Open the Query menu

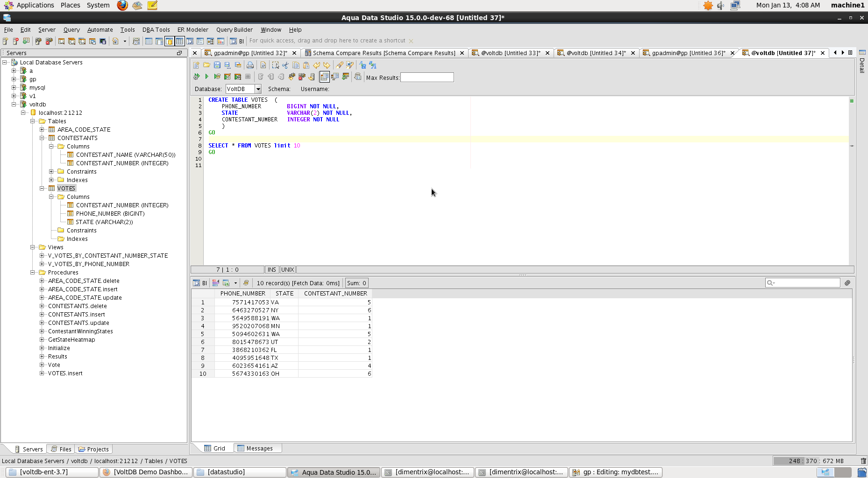pos(71,29)
